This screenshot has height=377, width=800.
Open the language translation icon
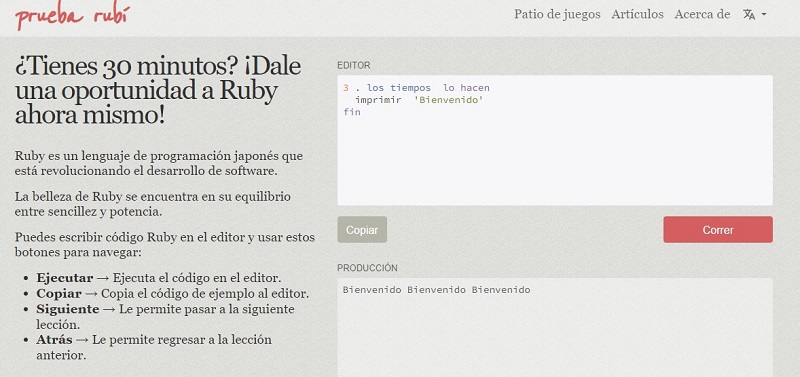click(748, 15)
